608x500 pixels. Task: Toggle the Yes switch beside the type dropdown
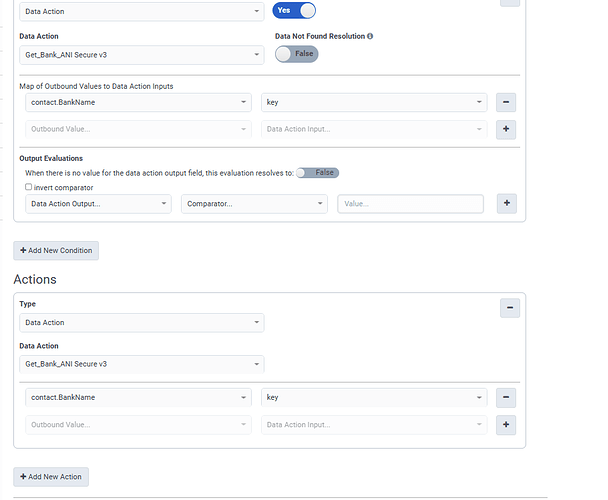tap(294, 10)
